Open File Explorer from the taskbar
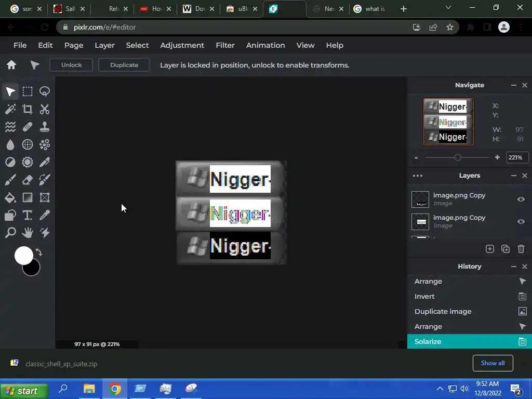The image size is (532, 399). pos(89,389)
